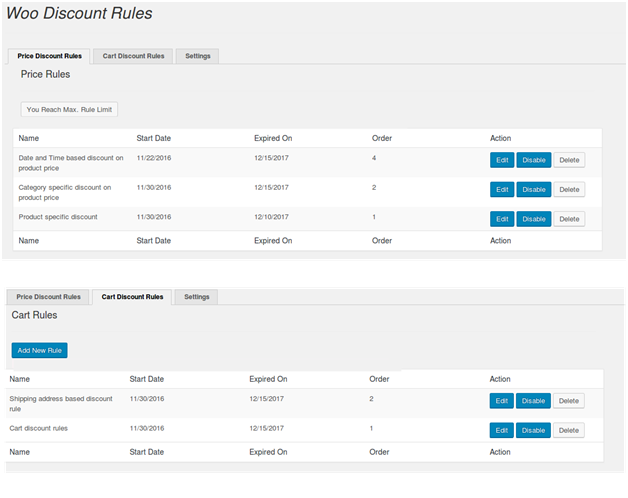Viewport: 628px width, 498px height.
Task: Edit the Date and Time based discount rule
Action: (x=502, y=160)
